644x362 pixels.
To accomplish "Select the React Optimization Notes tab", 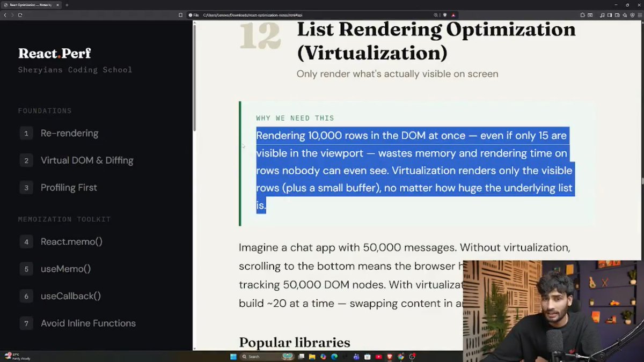I will [x=31, y=5].
